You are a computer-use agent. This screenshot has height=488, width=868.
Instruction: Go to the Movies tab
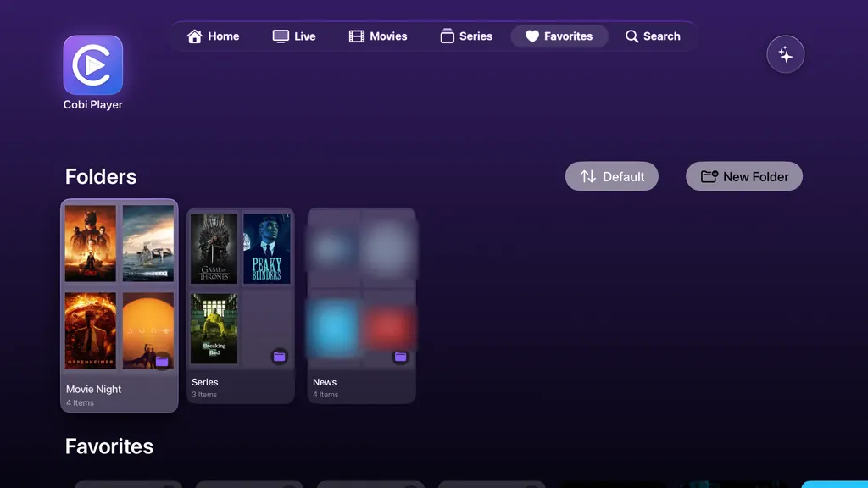(378, 36)
